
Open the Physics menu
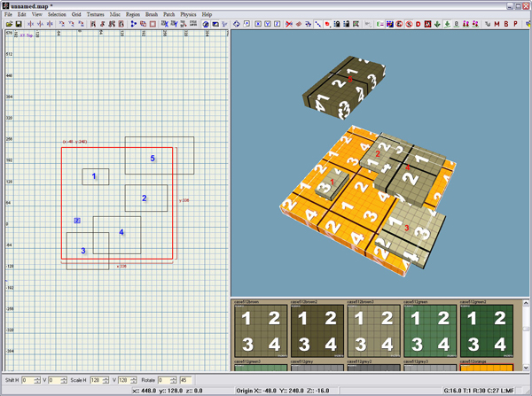(x=188, y=14)
